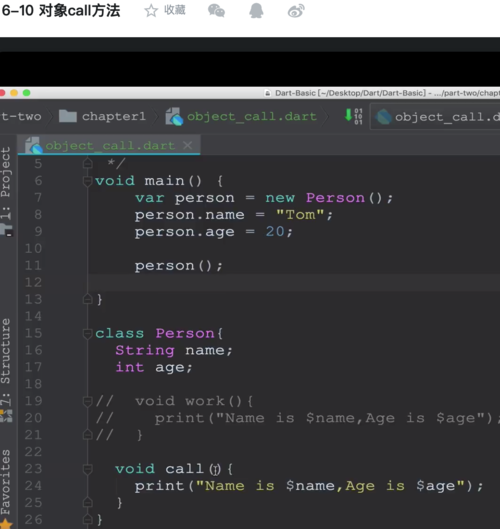Click the yellow macOS minimize window button
The image size is (500, 529).
[x=14, y=93]
